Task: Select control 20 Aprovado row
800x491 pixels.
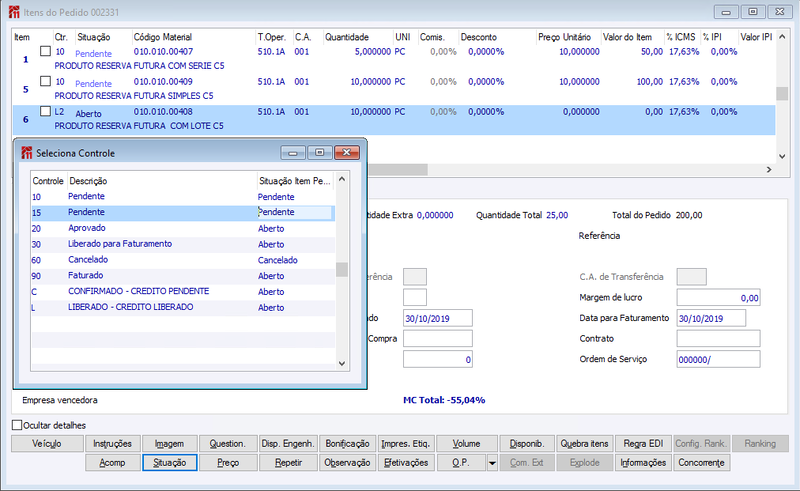Action: point(183,229)
